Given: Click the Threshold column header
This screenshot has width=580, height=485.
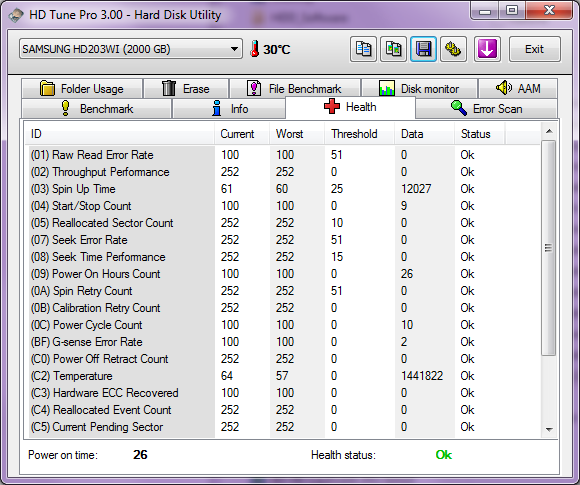Looking at the screenshot, I should (x=360, y=134).
